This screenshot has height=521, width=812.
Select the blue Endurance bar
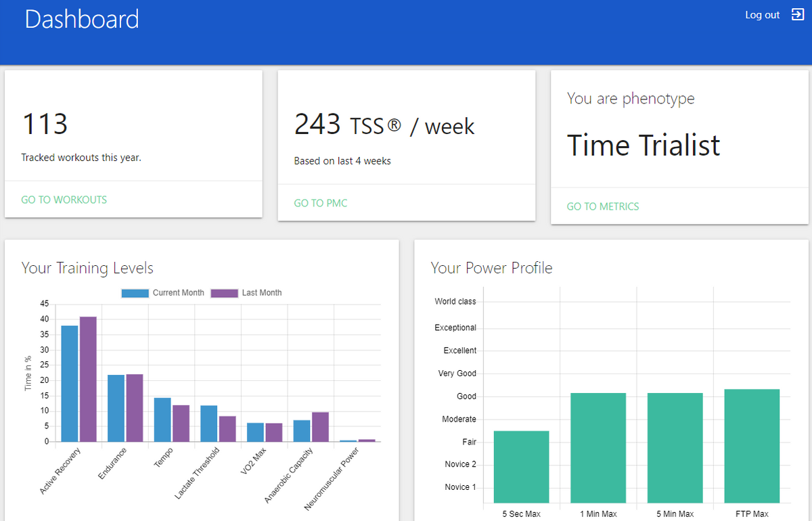(x=116, y=408)
